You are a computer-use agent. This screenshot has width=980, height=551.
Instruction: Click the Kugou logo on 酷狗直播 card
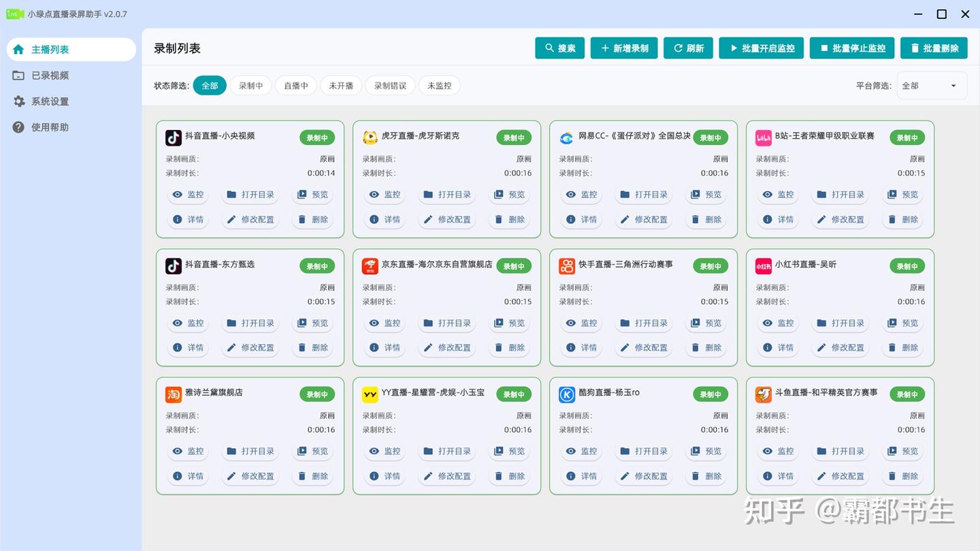(x=567, y=394)
